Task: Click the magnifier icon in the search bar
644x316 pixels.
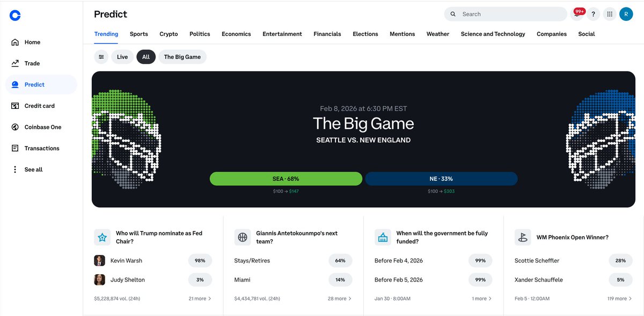Action: (453, 14)
